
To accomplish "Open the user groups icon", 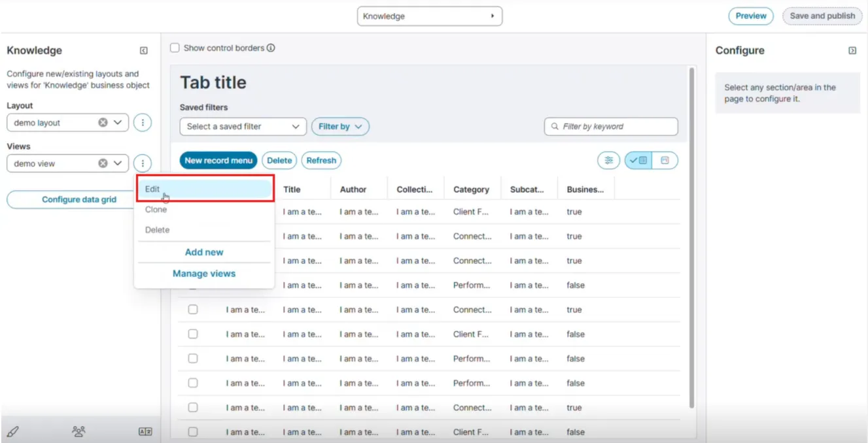I will (79, 431).
